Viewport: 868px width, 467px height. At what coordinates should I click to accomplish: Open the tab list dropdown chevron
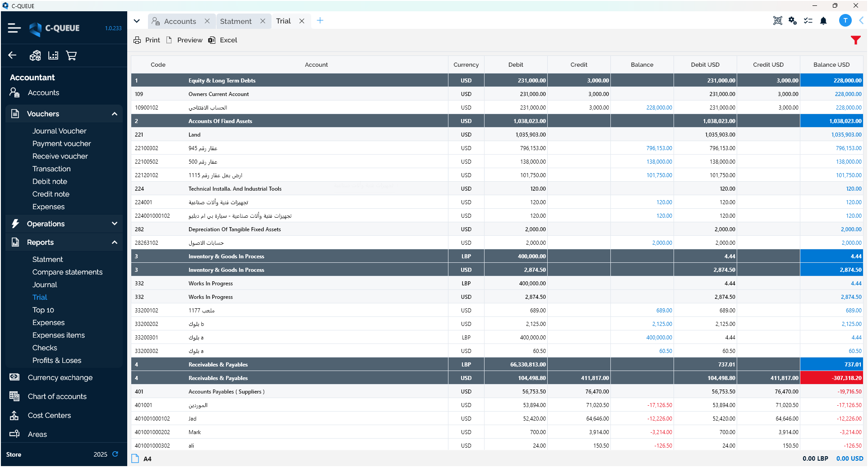[137, 21]
